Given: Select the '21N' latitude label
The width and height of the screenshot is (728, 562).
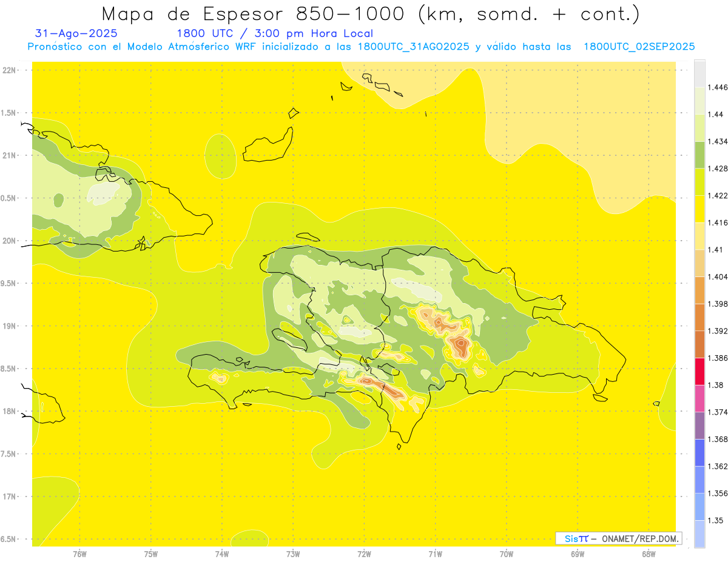Looking at the screenshot, I should [10, 155].
